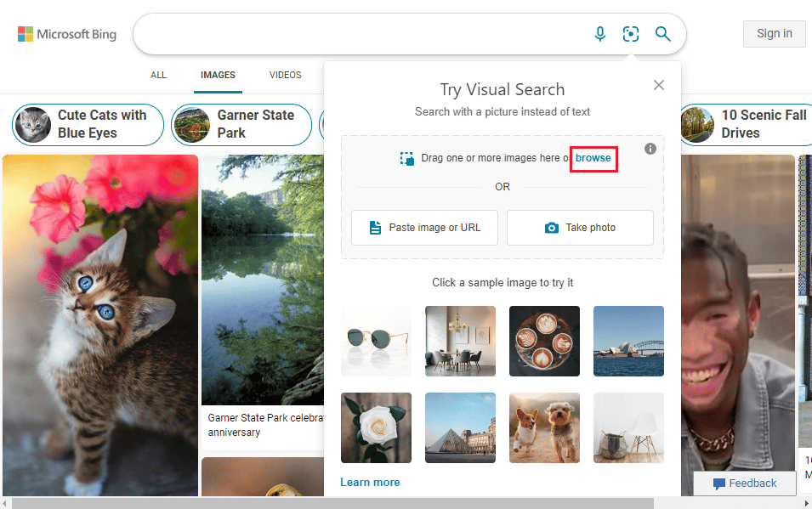The height and width of the screenshot is (509, 812).
Task: Open the Learn more link
Action: pos(370,482)
